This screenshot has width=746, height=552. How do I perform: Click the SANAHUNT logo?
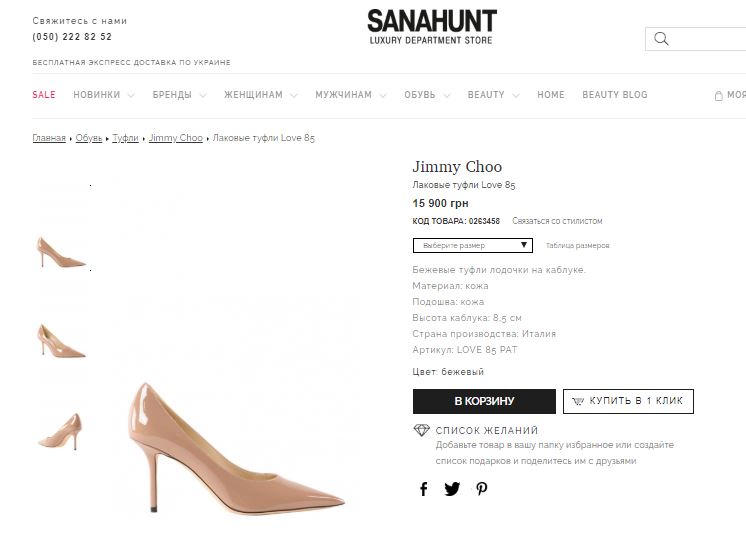[431, 27]
